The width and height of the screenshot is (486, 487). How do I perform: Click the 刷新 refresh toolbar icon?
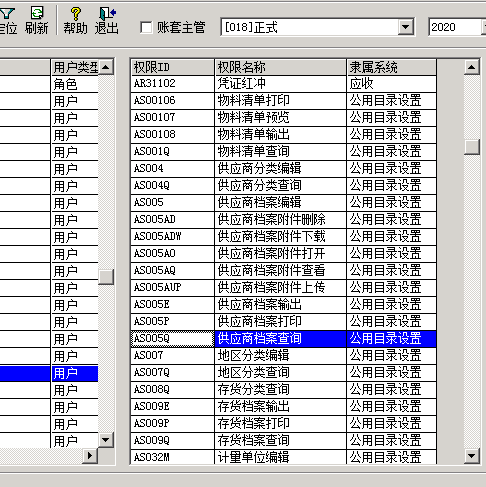click(37, 13)
